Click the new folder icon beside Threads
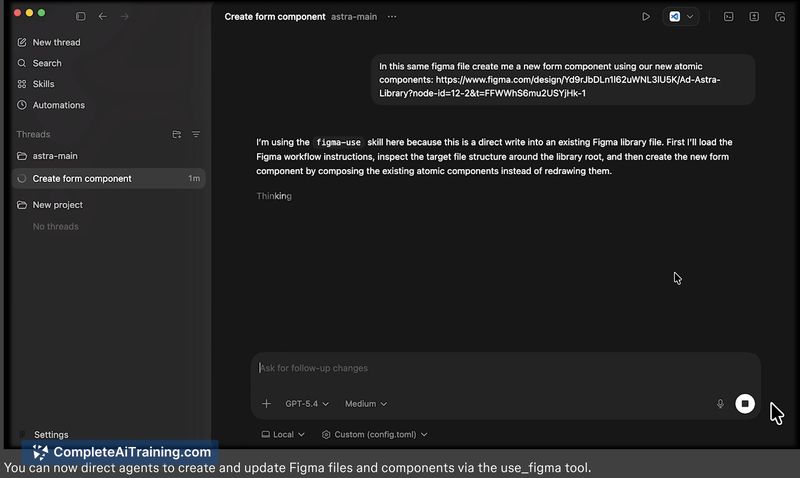 click(x=177, y=134)
